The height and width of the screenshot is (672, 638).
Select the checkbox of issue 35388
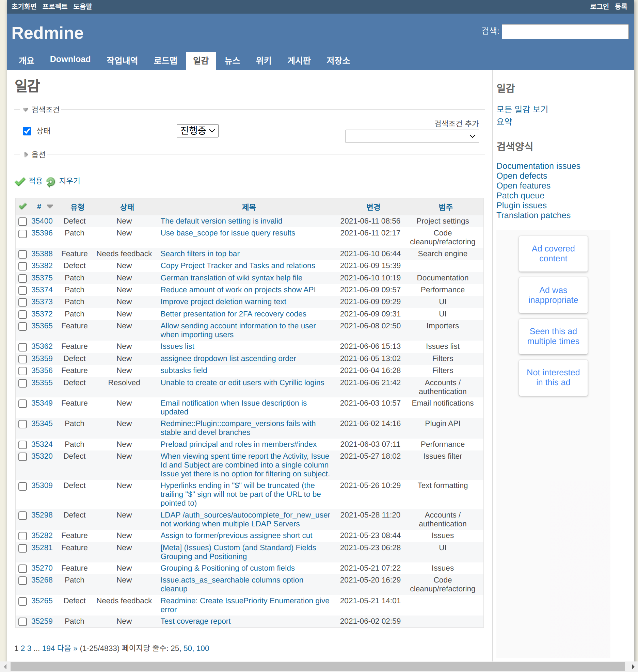pyautogui.click(x=22, y=254)
